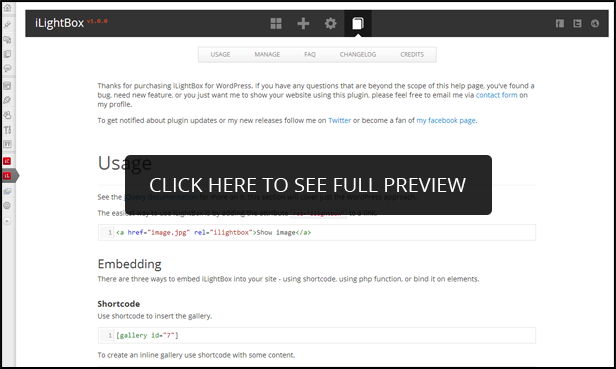Click the plus add-new icon in header

(303, 24)
